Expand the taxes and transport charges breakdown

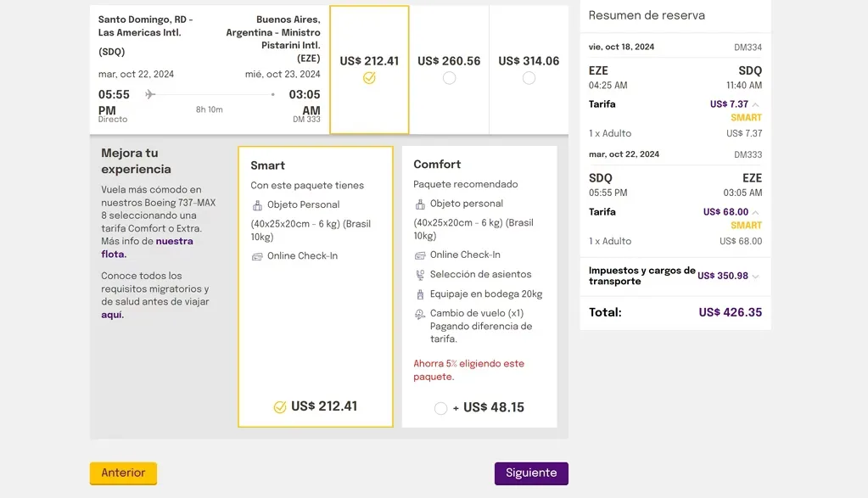755,276
